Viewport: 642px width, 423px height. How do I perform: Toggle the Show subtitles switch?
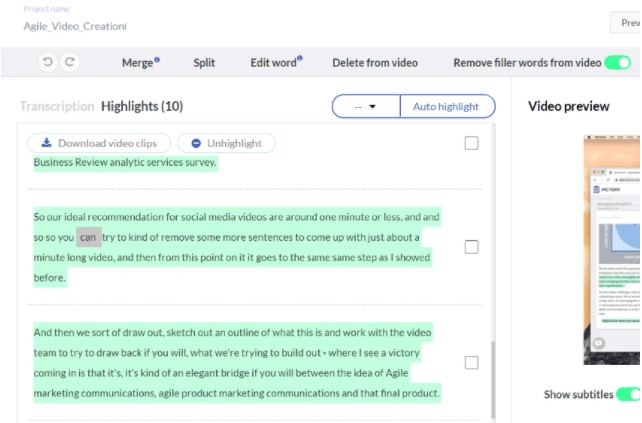coord(627,394)
